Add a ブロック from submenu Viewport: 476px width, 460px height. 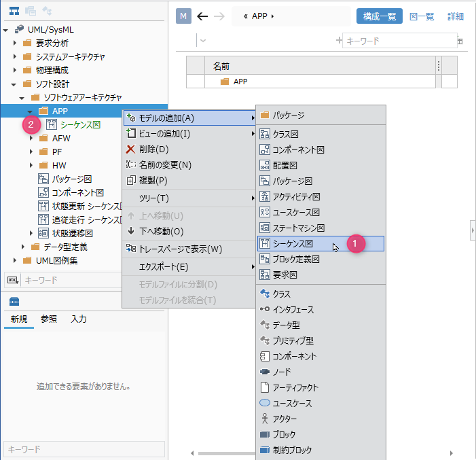pyautogui.click(x=321, y=434)
